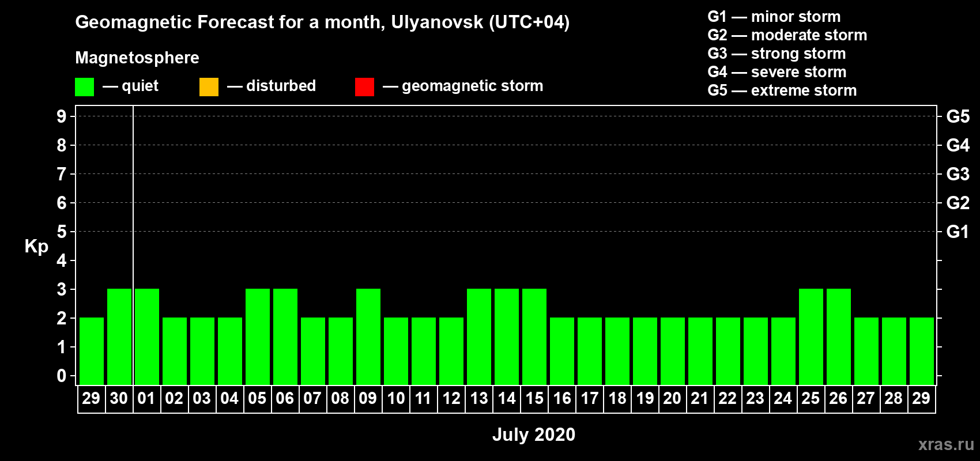The width and height of the screenshot is (980, 461).
Task: Click the bar for day 01
Action: click(147, 337)
